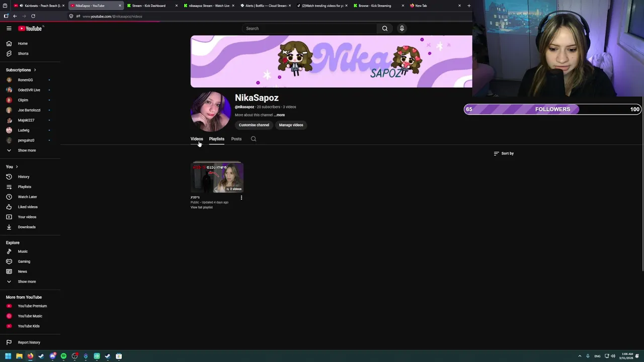Click the NikaSapoz channel banner

click(331, 61)
